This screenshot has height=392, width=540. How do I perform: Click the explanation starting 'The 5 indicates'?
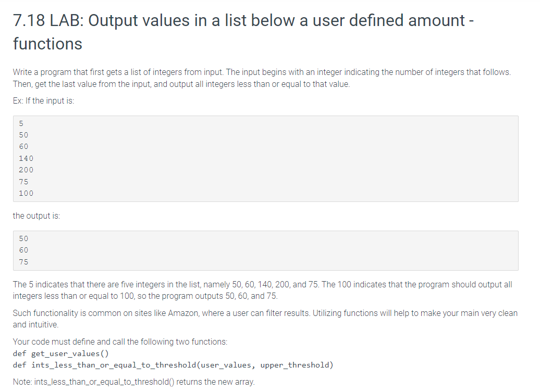[262, 290]
